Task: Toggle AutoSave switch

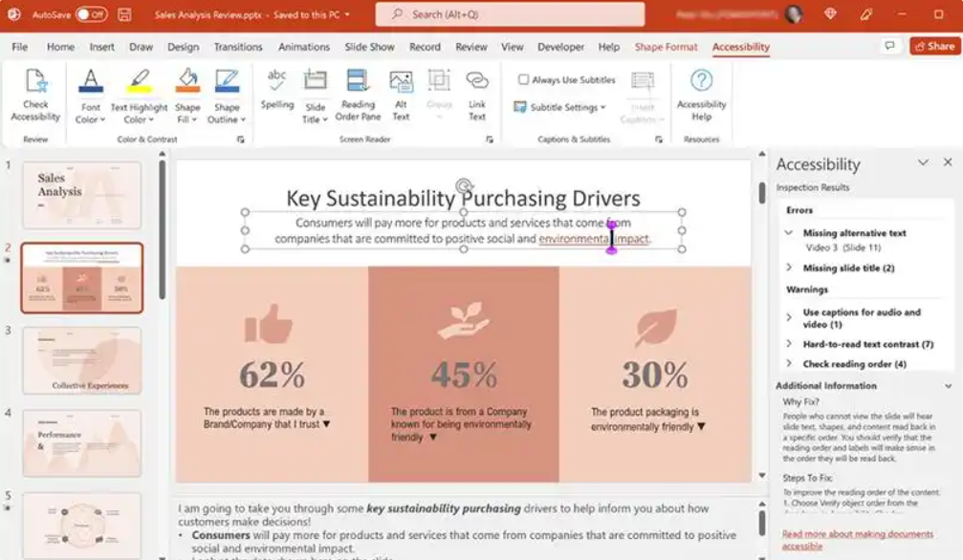Action: [91, 14]
